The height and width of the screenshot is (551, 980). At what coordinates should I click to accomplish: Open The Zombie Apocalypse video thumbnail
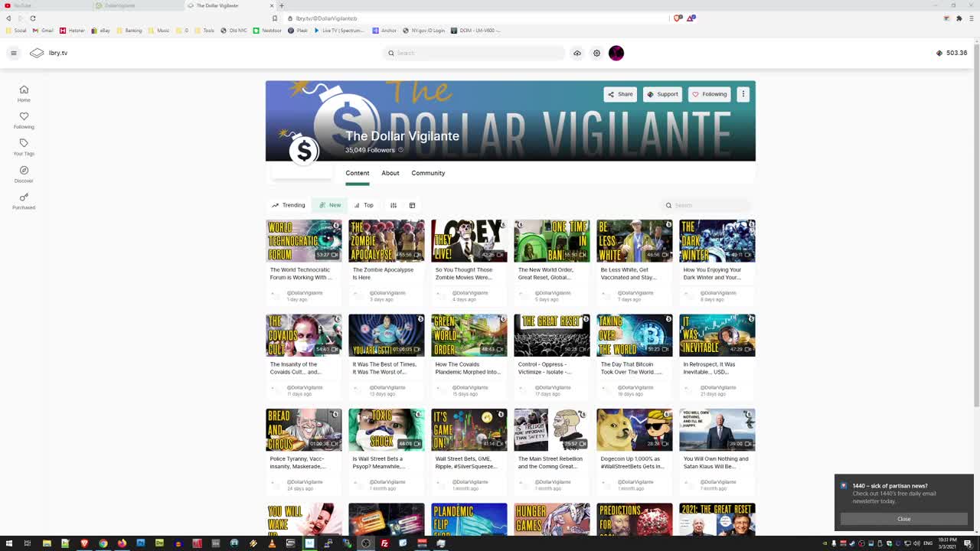387,241
